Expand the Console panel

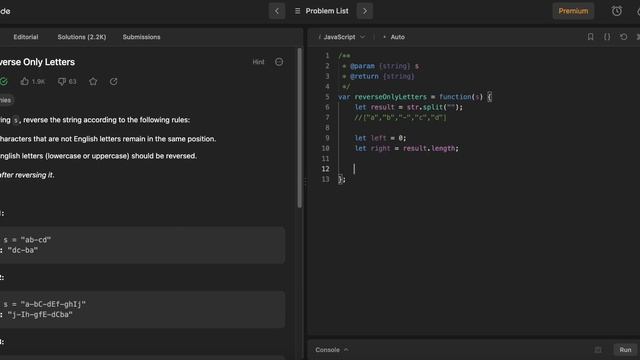[x=332, y=350]
